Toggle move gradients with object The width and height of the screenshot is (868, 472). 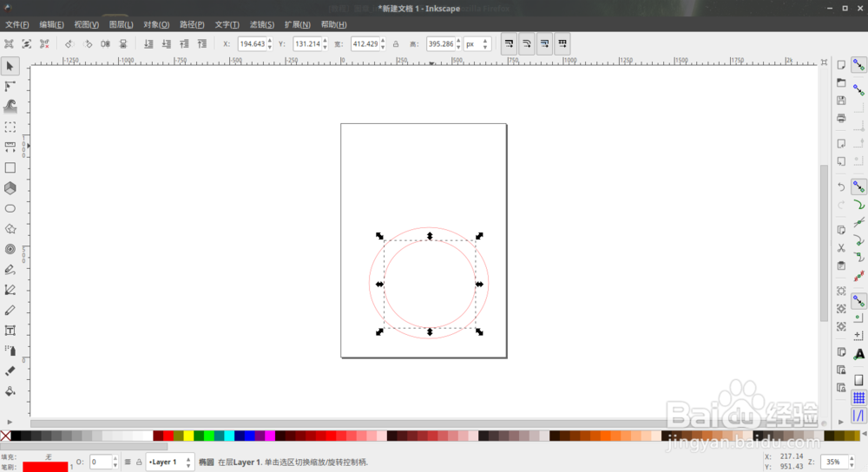pyautogui.click(x=545, y=43)
